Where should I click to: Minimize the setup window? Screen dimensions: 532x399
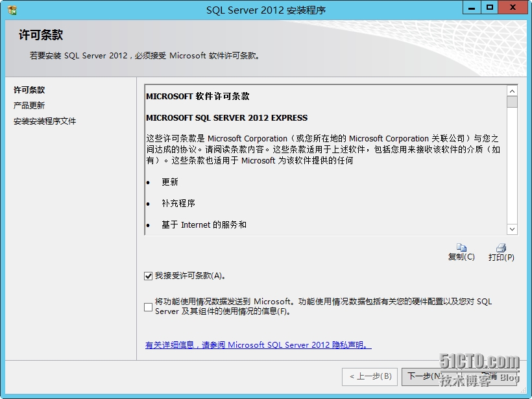[x=472, y=8]
